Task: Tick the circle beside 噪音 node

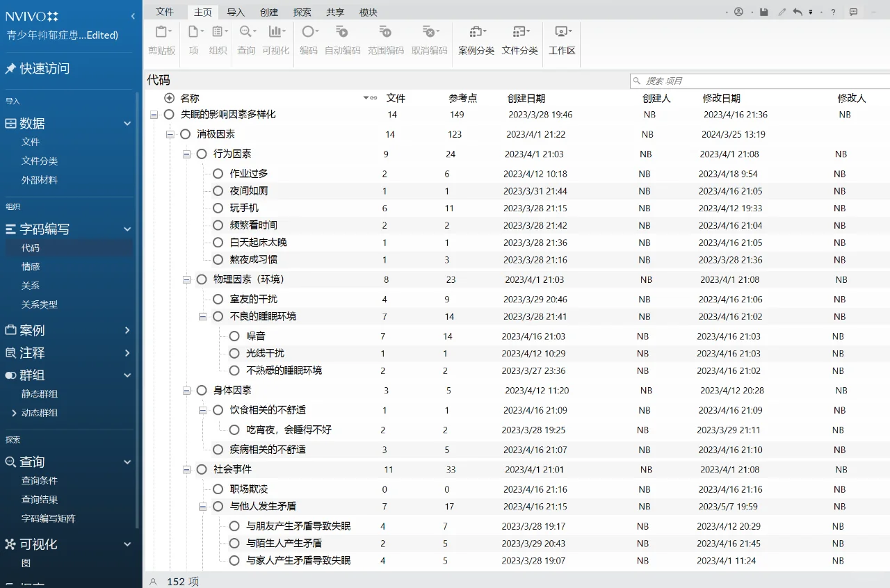Action: [x=234, y=335]
